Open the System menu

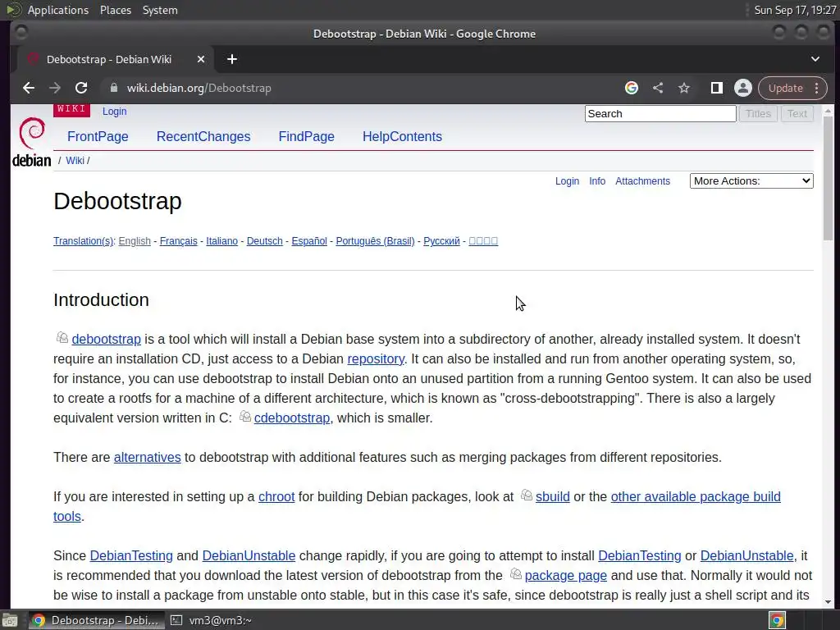160,10
